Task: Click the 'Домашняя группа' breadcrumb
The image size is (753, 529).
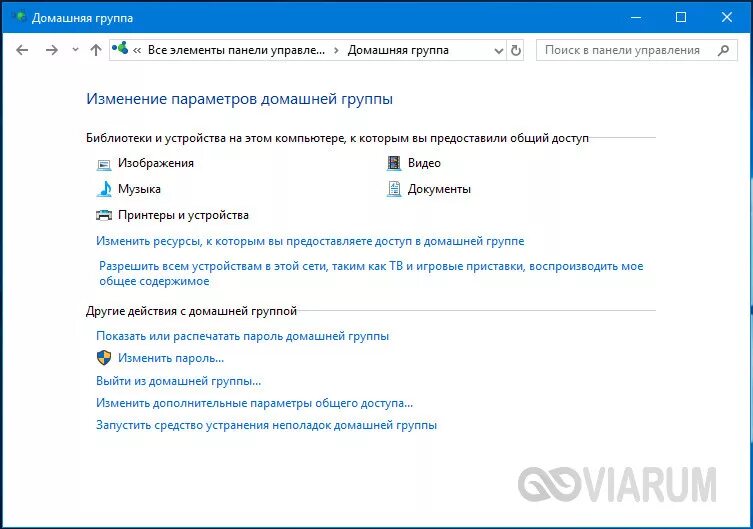Action: point(398,50)
